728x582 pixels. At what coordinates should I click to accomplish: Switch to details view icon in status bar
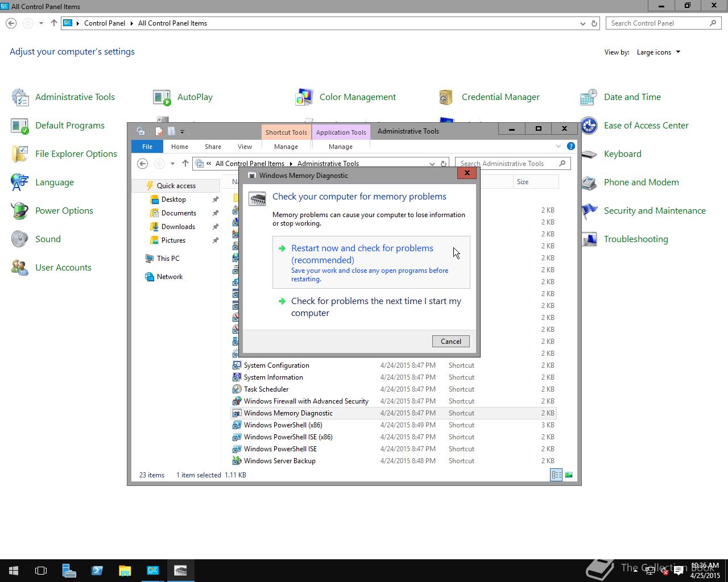click(556, 475)
